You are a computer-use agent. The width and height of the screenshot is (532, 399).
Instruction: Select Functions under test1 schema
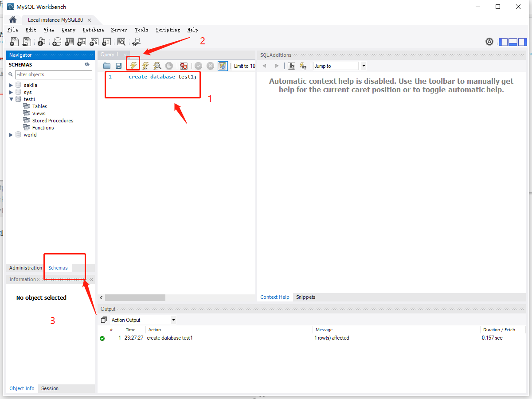coord(43,128)
